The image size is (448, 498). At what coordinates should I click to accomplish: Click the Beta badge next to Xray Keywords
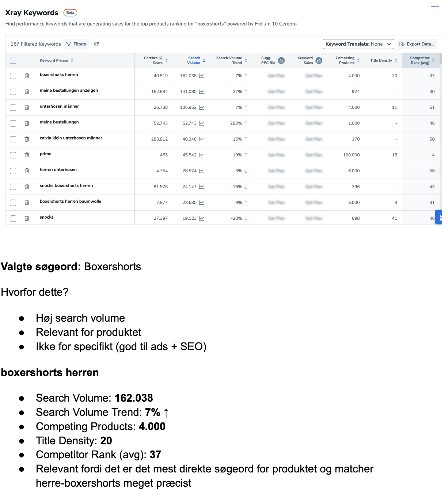(x=70, y=13)
